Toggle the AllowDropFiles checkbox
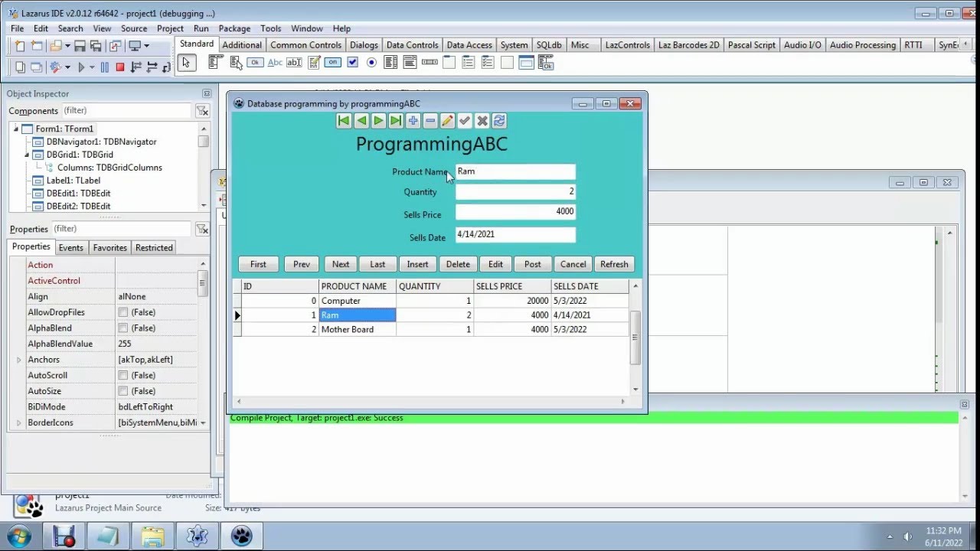 [122, 312]
